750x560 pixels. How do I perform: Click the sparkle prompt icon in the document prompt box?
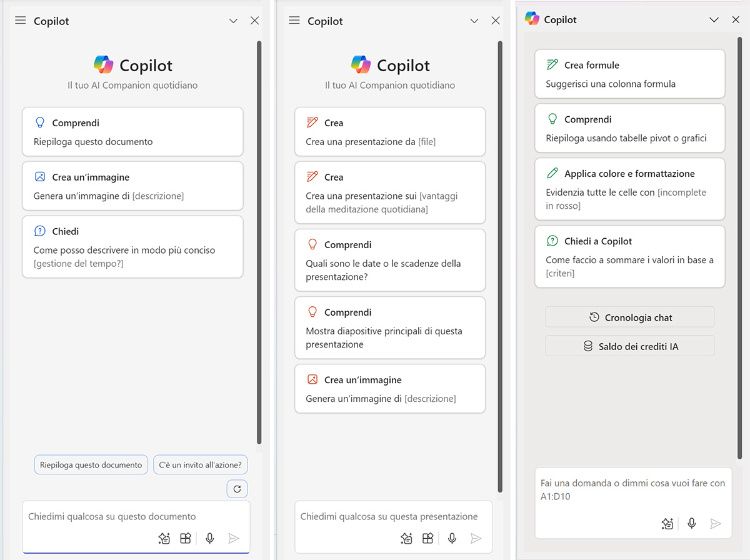pyautogui.click(x=164, y=538)
